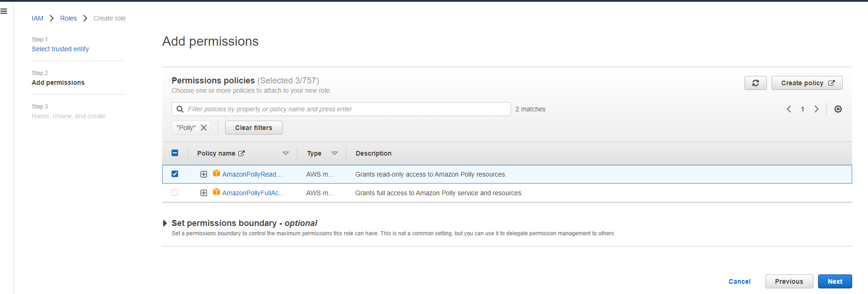Expand AmazonPollyReadOnly policy details
Screen dimensions: 868x294
pyautogui.click(x=204, y=174)
